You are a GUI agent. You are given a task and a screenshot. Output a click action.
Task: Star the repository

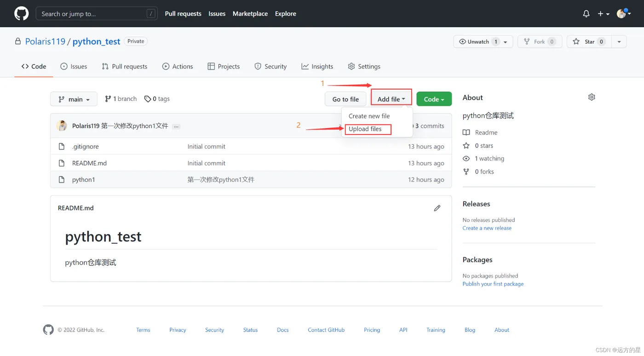click(x=589, y=42)
